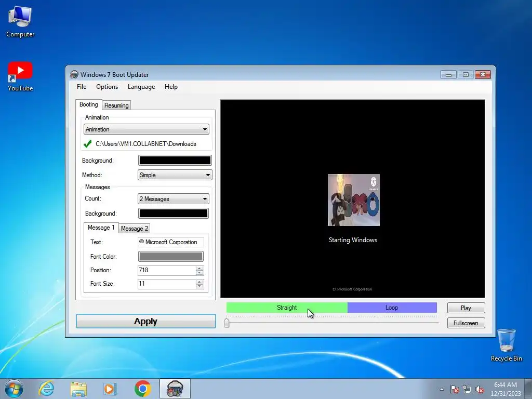This screenshot has width=532, height=399.
Task: Open Windows Explorer folder taskbar icon
Action: coord(78,389)
